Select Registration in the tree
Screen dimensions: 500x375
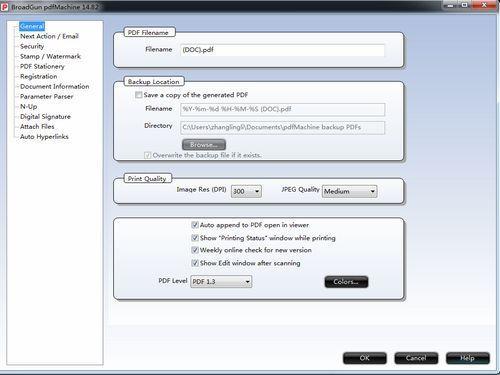[x=39, y=76]
